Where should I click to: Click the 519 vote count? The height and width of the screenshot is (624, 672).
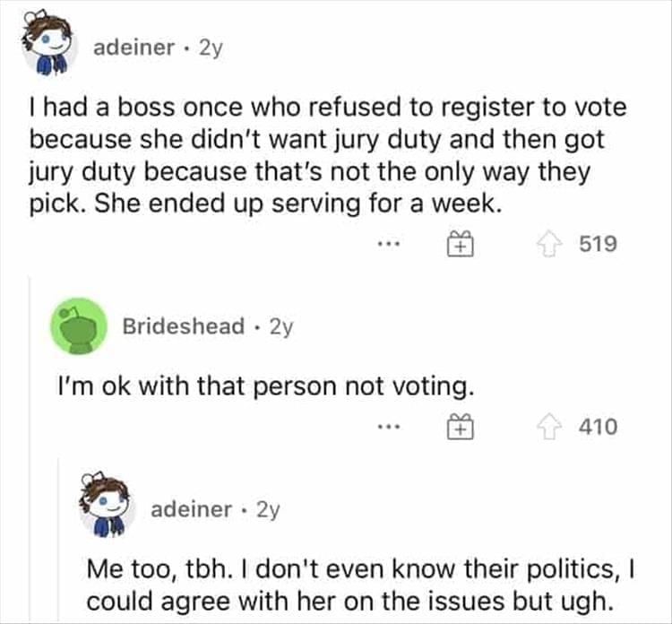tap(598, 243)
